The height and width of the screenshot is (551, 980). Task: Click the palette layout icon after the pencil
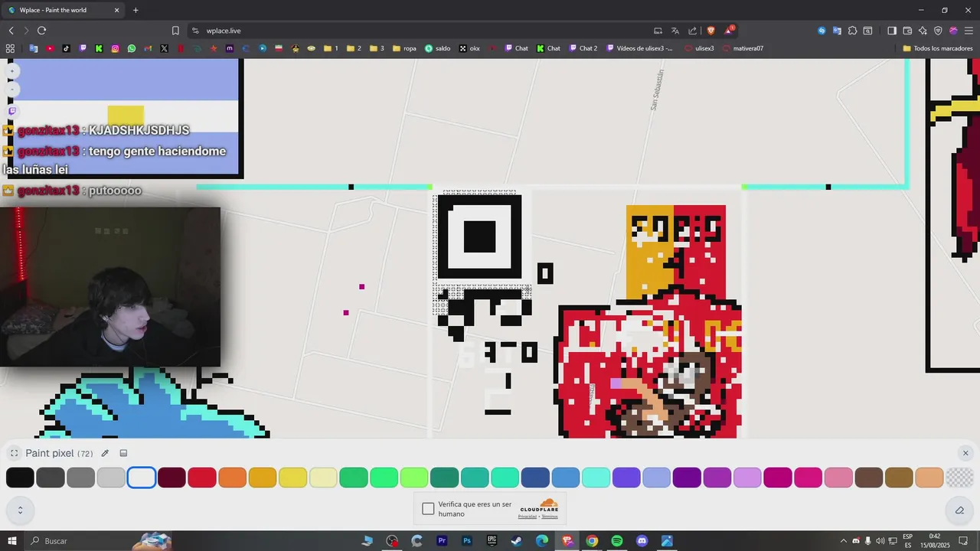123,453
